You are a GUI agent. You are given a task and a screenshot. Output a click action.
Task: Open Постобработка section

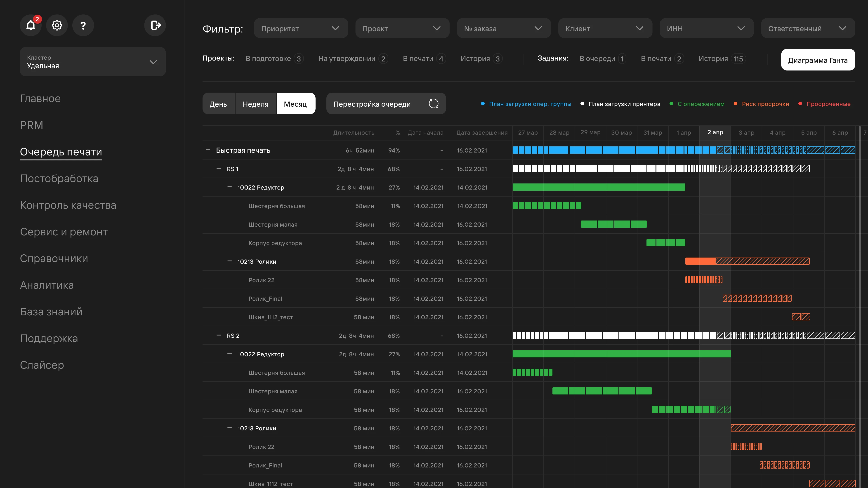pyautogui.click(x=59, y=178)
